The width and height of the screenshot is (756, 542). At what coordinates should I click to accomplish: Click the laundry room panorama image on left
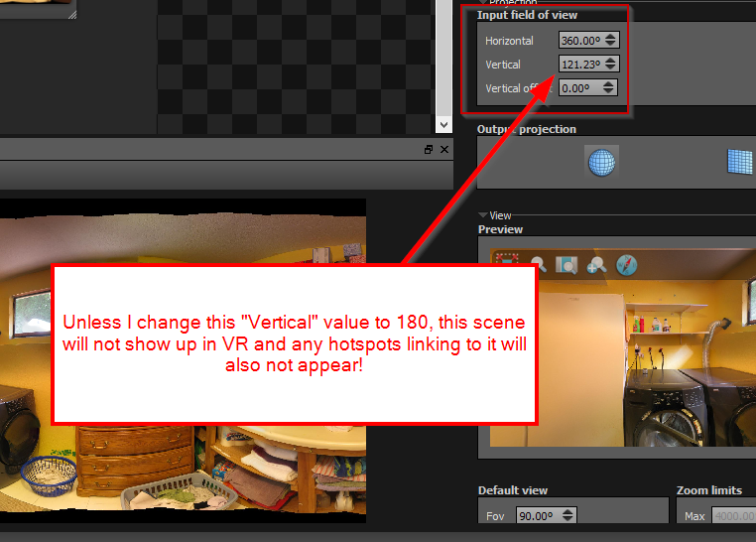tap(183, 360)
